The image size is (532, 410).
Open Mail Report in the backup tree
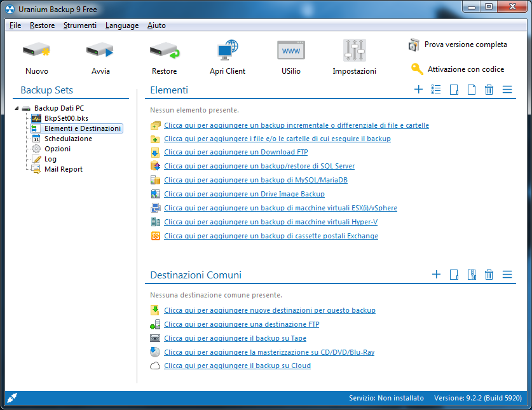(x=64, y=169)
